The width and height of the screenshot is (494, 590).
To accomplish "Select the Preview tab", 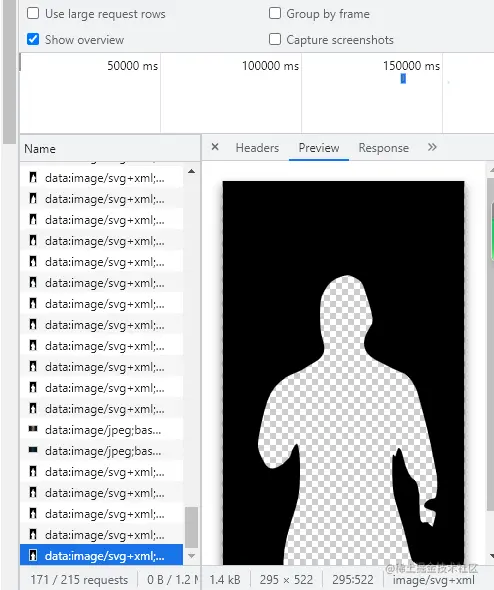I will click(x=319, y=148).
